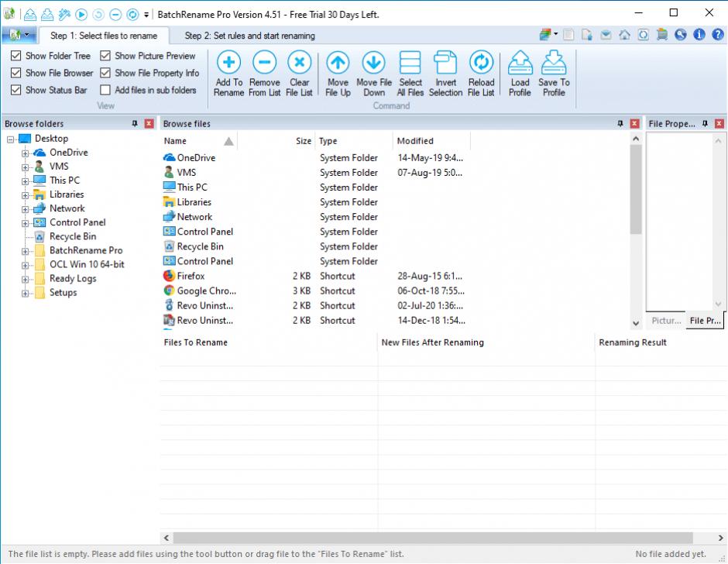Invert the file selection
This screenshot has height=564, width=728.
coord(445,74)
